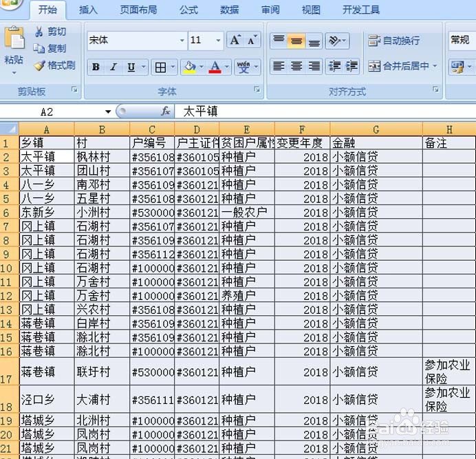Open number format box showing 常规

click(462, 40)
